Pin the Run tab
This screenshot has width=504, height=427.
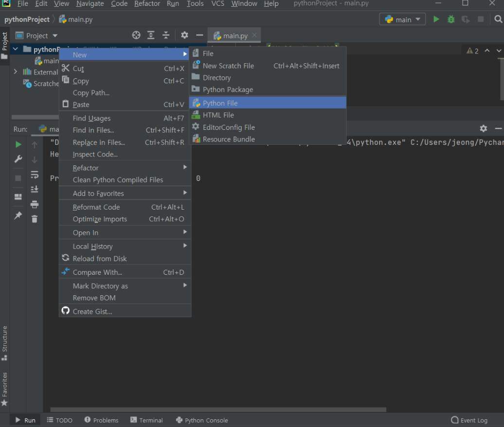coord(18,215)
